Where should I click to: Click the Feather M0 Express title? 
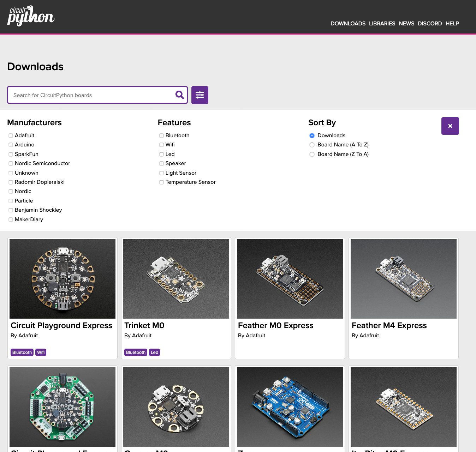(x=276, y=325)
